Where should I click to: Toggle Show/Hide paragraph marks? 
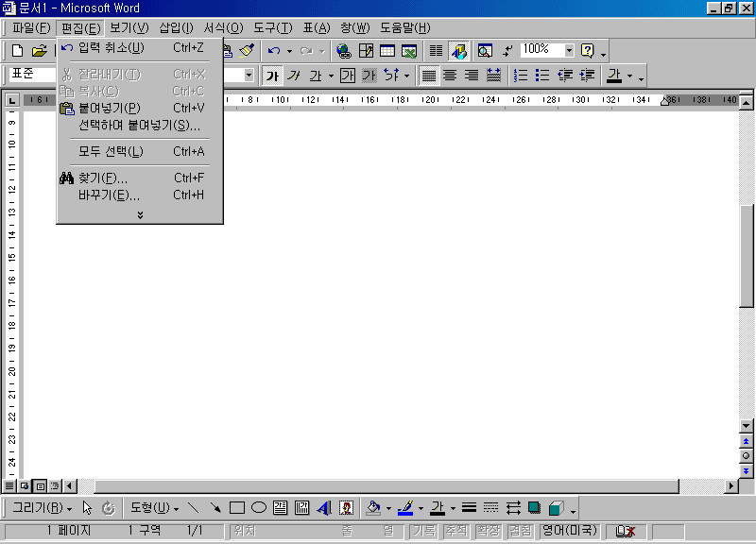click(x=507, y=51)
